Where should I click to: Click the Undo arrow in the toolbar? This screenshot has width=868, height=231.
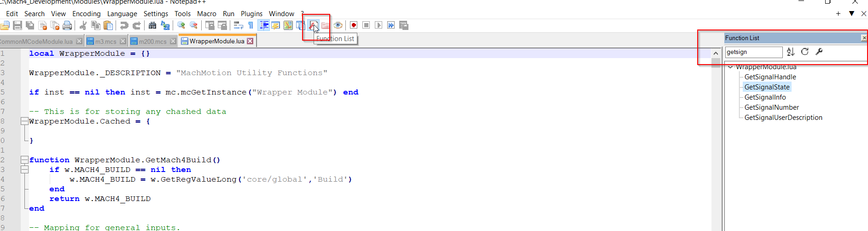pos(124,25)
